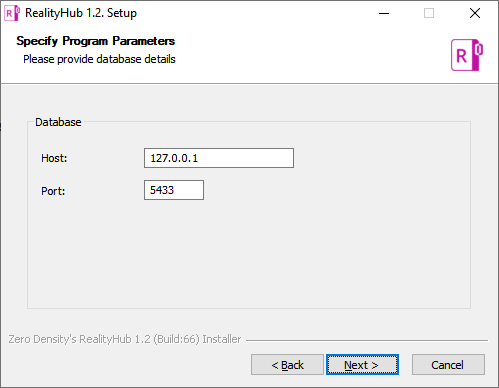This screenshot has width=499, height=388.
Task: Click the separator line beside installer branding
Action: (367, 340)
